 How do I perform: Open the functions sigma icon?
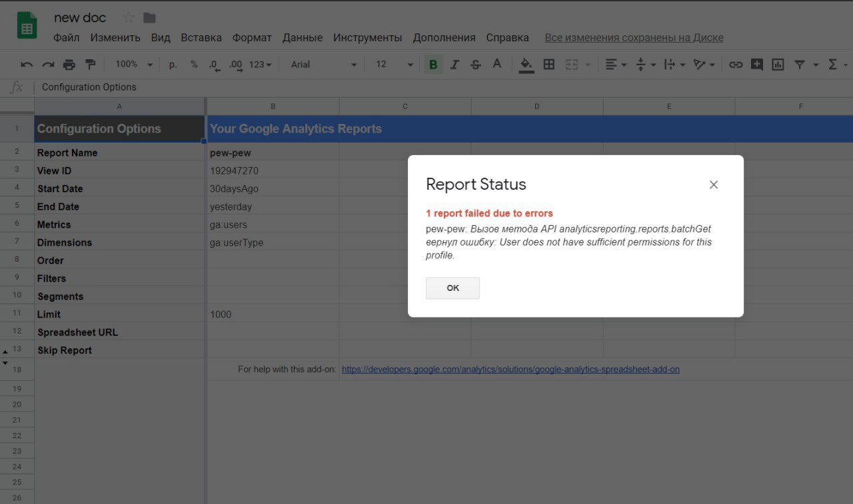coord(832,65)
